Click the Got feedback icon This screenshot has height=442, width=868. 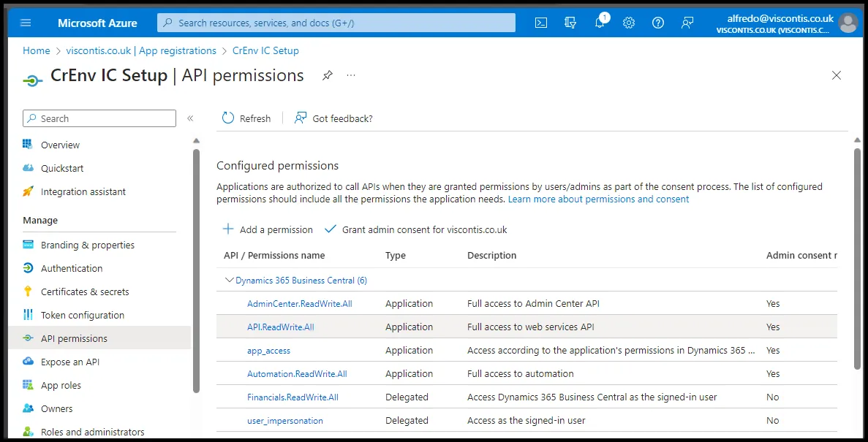300,118
